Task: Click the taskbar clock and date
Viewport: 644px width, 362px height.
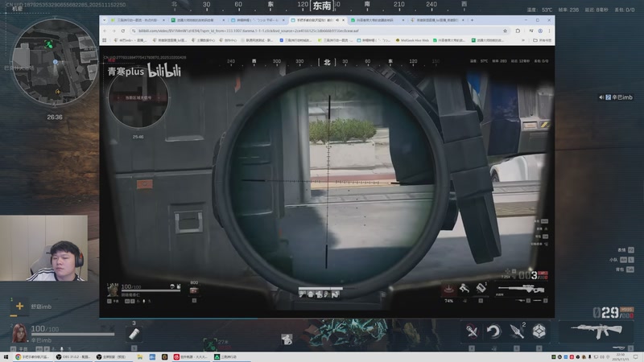Action: tap(621, 357)
